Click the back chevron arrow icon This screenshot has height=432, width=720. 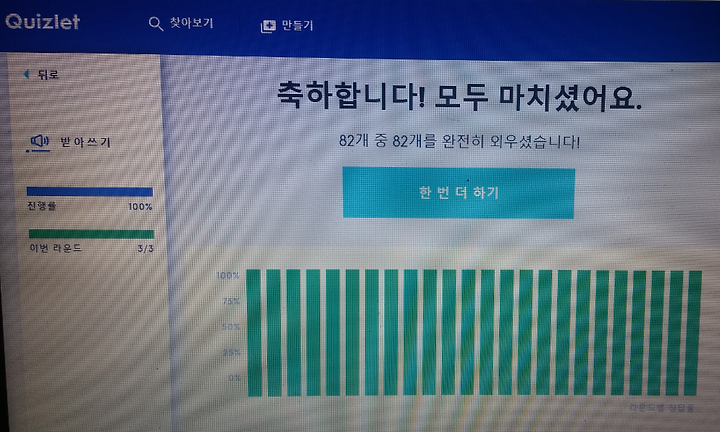pos(27,74)
